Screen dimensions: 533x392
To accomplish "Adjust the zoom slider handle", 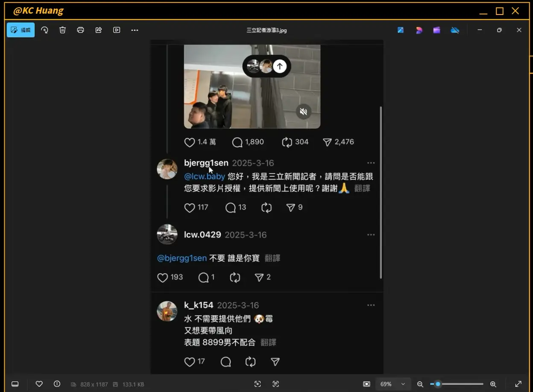I will [438, 384].
